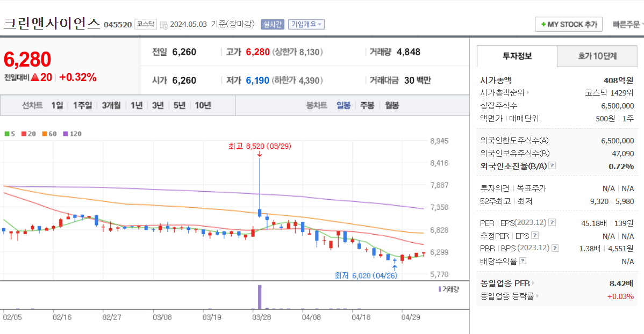Expand the 시가총액순위 arrow link
This screenshot has height=334, width=644.
pos(528,93)
